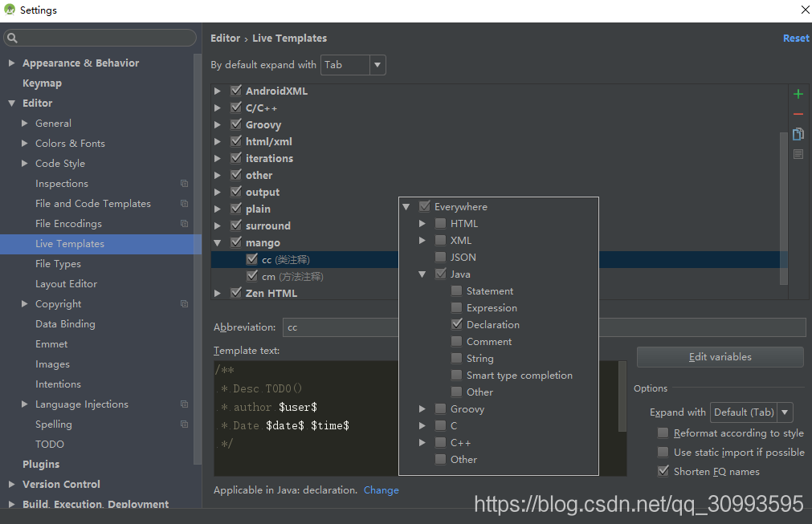Image resolution: width=812 pixels, height=524 pixels.
Task: Enable Use static import if possible
Action: tap(663, 452)
